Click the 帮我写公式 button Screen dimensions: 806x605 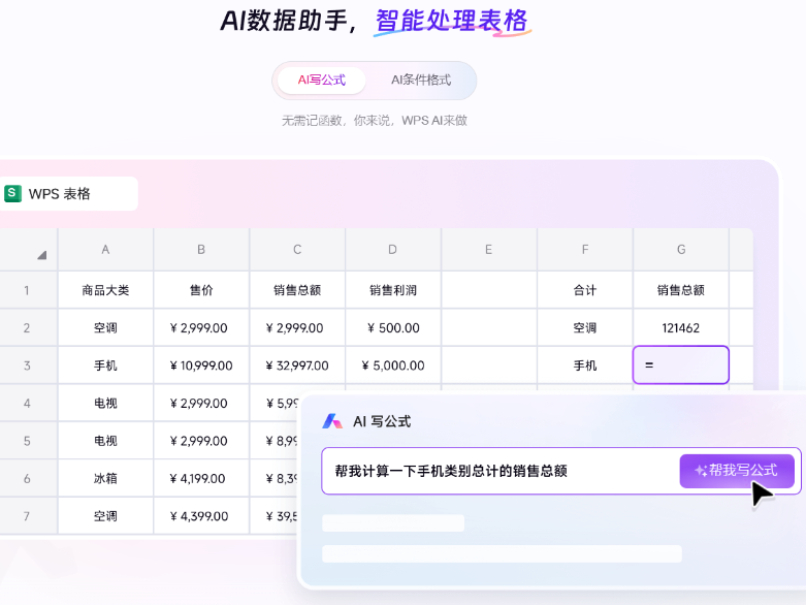[737, 470]
